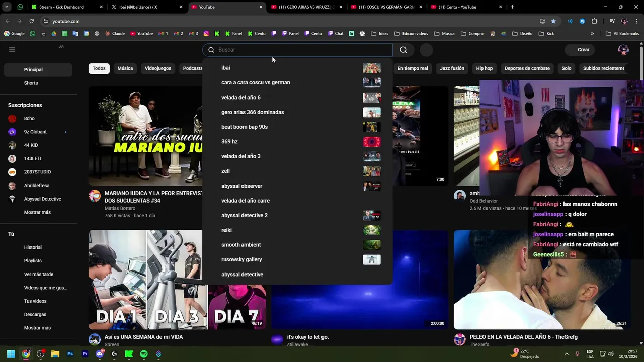This screenshot has width=644, height=362.
Task: Open the Claude bookmark
Action: (x=115, y=34)
